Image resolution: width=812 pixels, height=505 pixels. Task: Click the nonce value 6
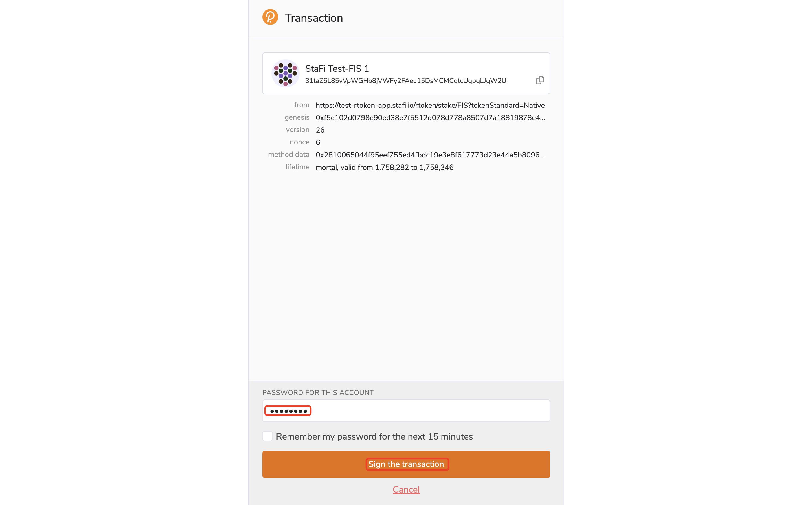pos(318,143)
